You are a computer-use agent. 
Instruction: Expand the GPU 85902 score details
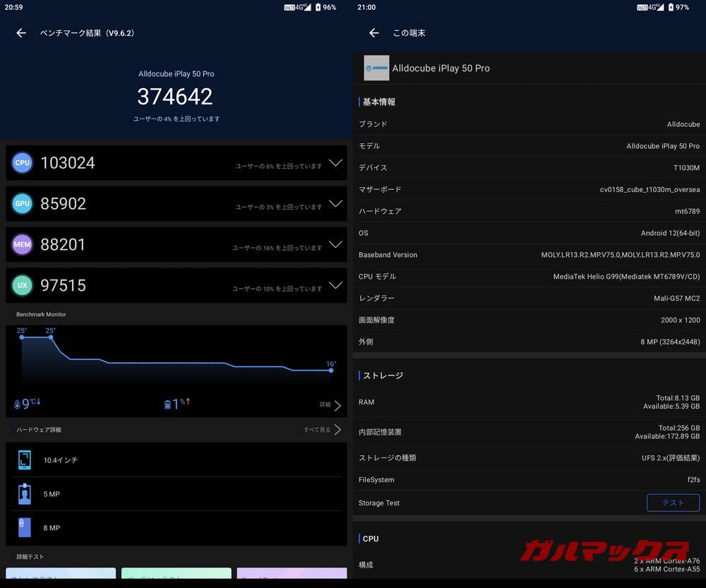pyautogui.click(x=336, y=203)
